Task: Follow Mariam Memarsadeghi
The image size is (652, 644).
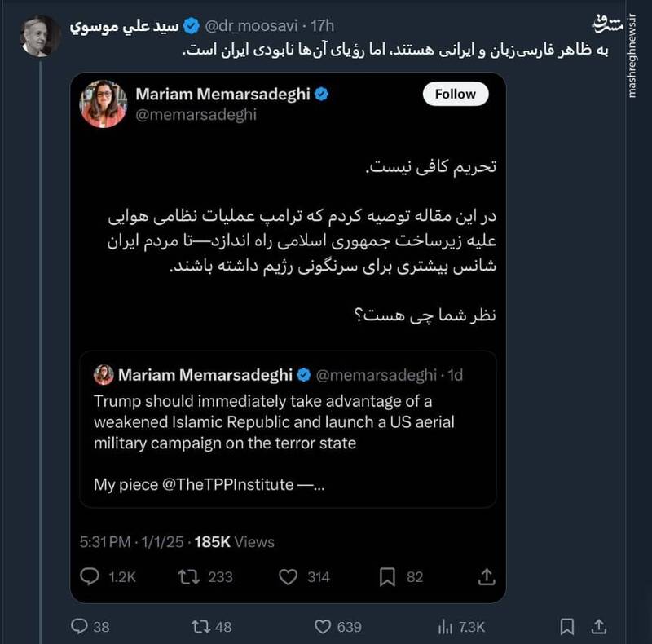Action: tap(455, 94)
